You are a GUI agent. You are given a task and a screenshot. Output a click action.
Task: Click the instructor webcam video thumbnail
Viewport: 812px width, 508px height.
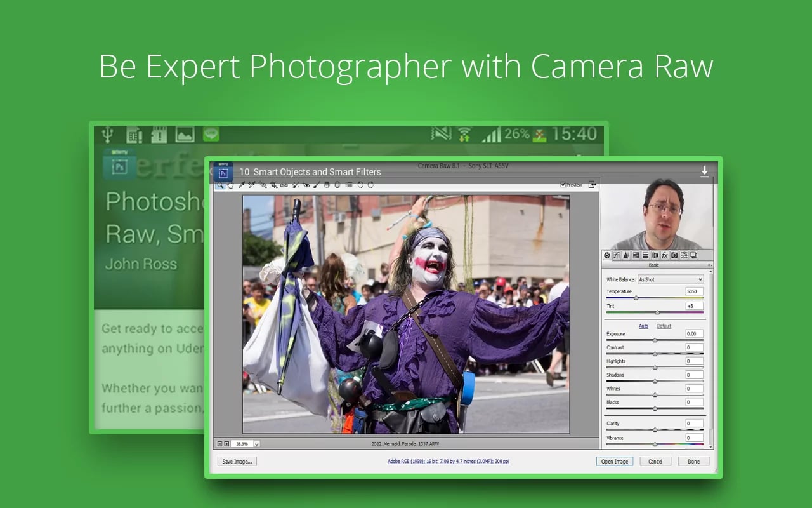[657, 214]
